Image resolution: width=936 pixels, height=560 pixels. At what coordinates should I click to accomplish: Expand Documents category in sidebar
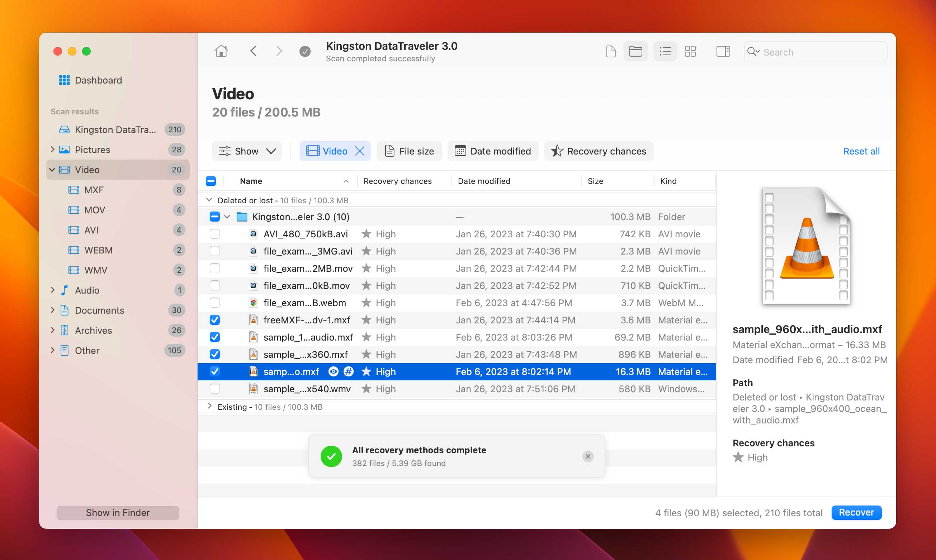52,310
